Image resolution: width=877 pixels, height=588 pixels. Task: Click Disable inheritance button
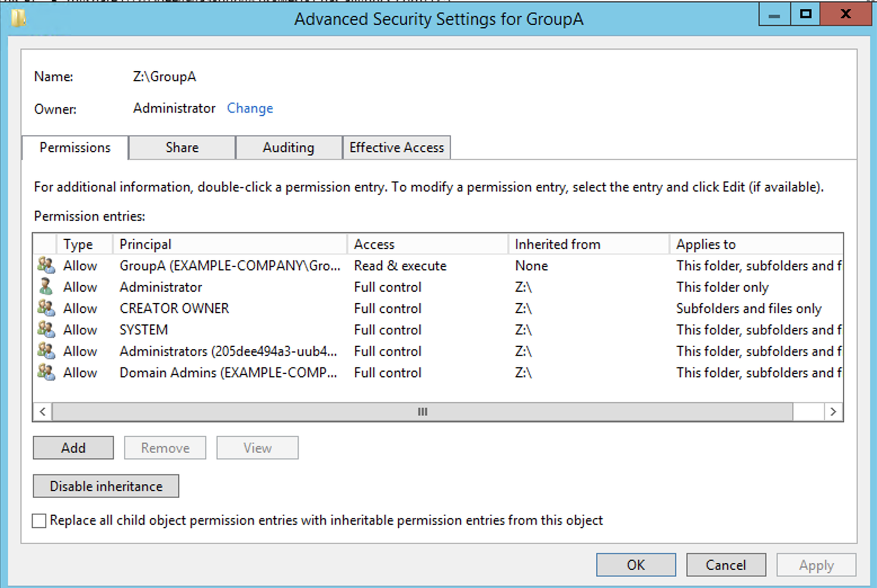click(106, 486)
